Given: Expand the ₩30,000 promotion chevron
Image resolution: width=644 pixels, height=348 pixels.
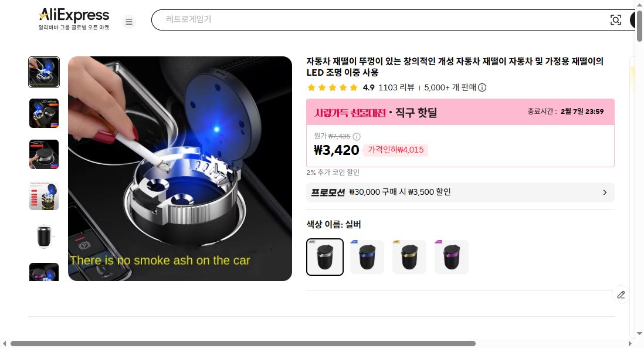Looking at the screenshot, I should click(605, 192).
